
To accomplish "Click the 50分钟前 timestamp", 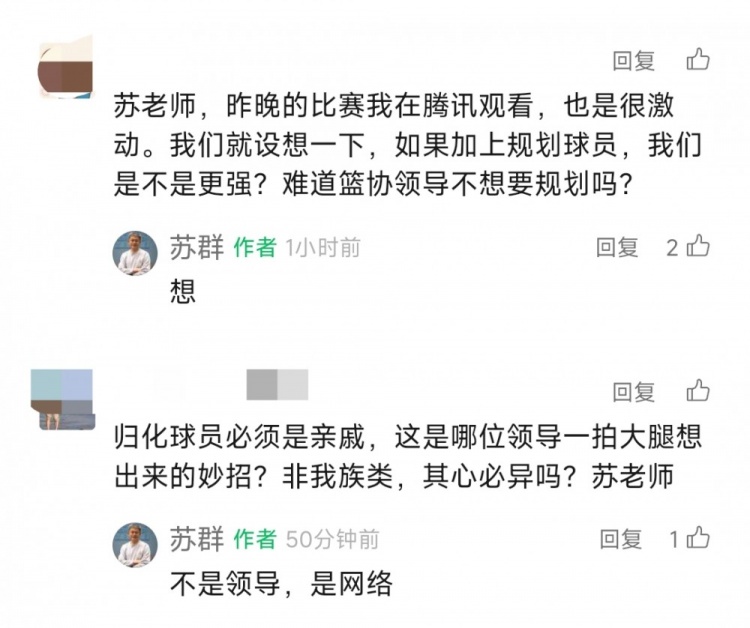I will [332, 540].
